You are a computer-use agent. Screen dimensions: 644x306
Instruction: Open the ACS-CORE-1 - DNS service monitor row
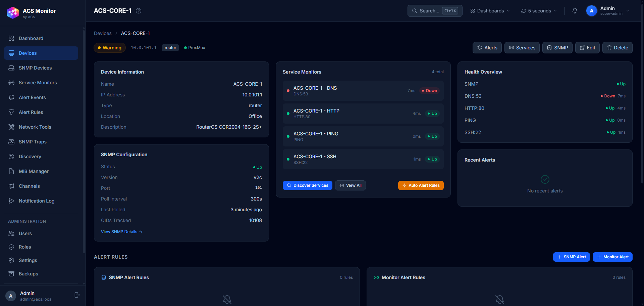click(x=363, y=91)
